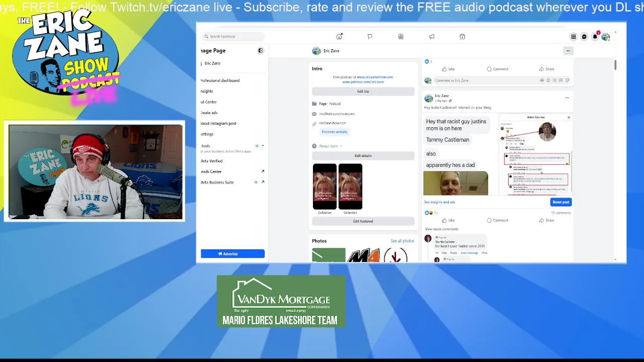The image size is (644, 362).
Task: Click Reply under Stu McCallister's comment
Action: pyautogui.click(x=453, y=253)
